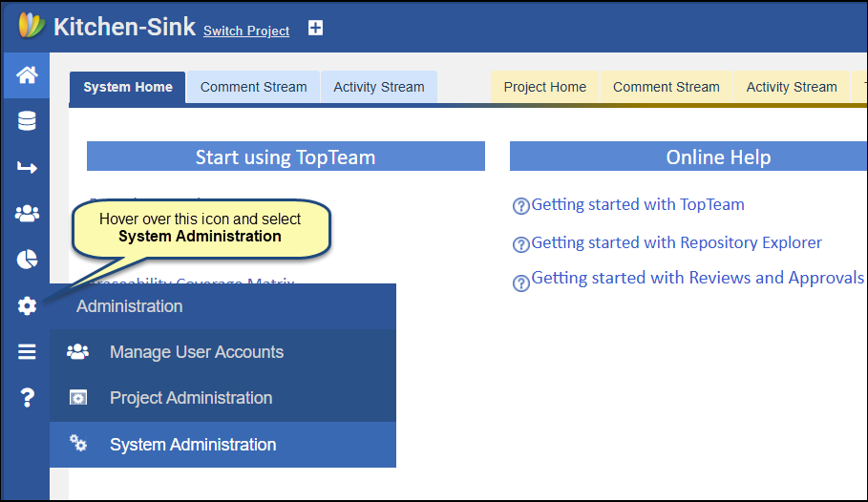Image resolution: width=868 pixels, height=502 pixels.
Task: Switch to the blue Activity Stream tab
Action: [x=379, y=87]
